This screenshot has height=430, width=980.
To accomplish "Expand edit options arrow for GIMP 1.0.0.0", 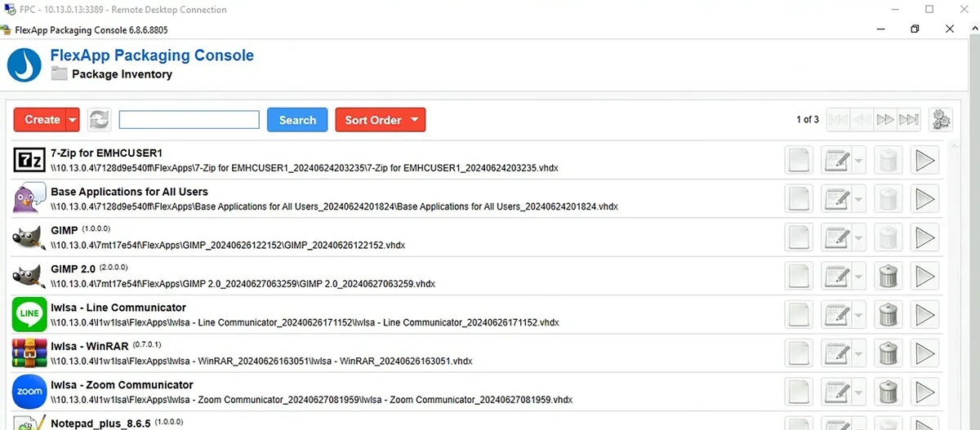I will 858,237.
